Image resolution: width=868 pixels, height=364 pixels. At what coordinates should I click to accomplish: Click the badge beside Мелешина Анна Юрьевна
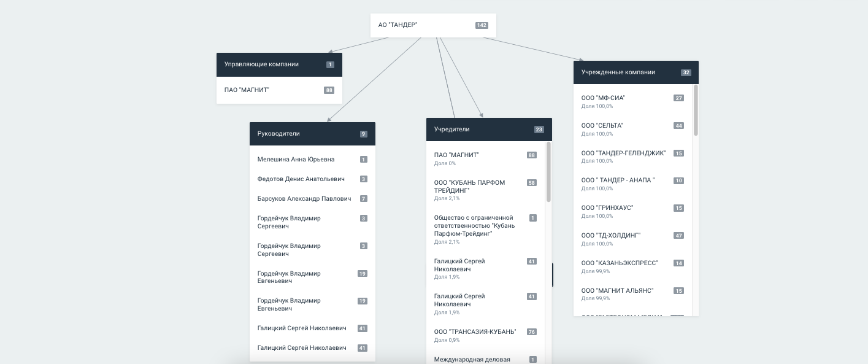[363, 160]
